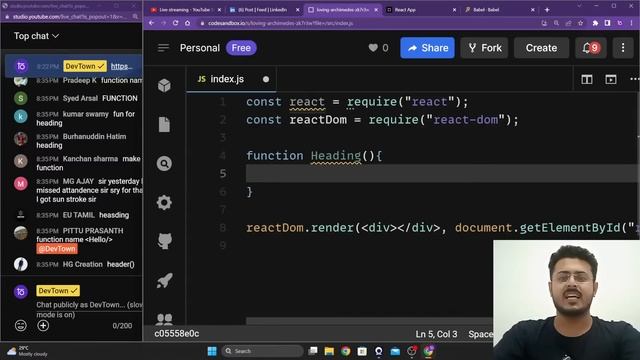Click the Fork button
This screenshot has height=360, width=640.
click(484, 48)
